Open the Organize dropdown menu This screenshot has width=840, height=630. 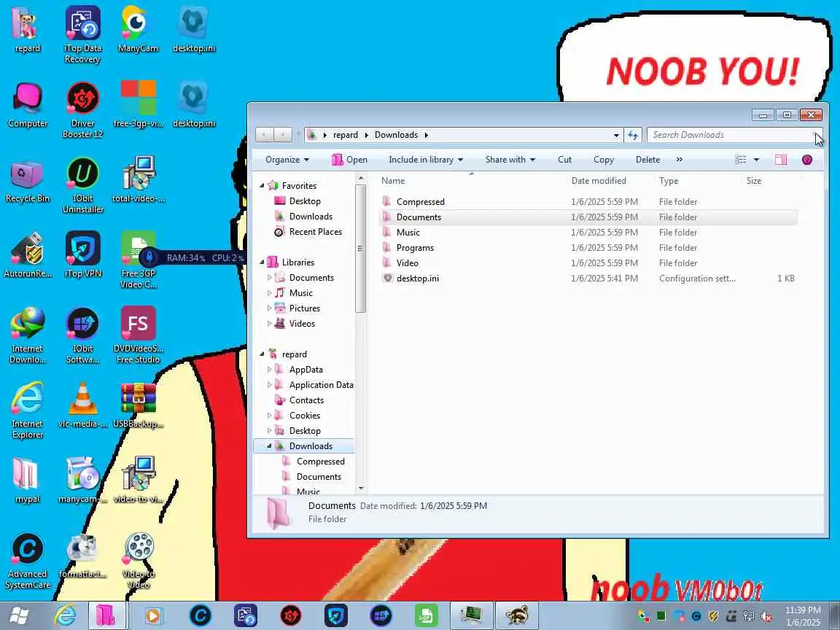pos(287,160)
